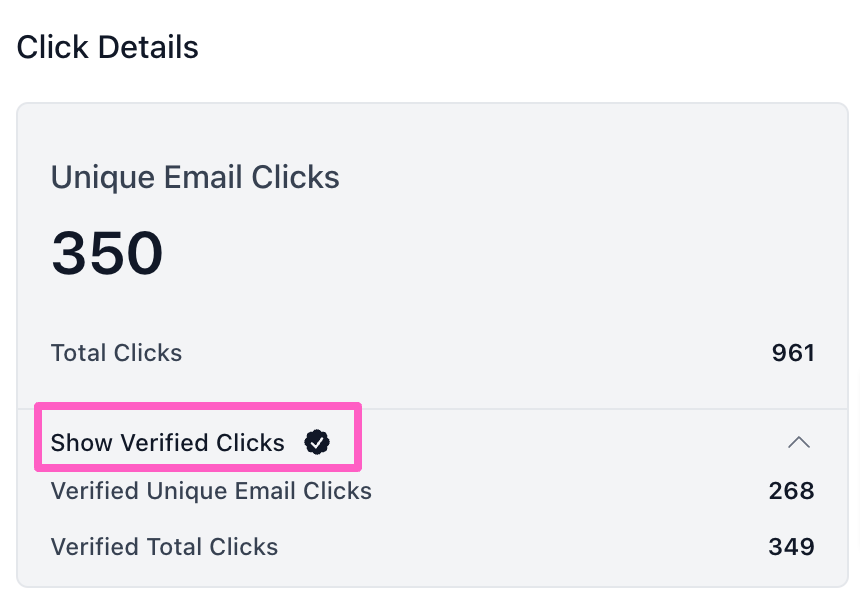
Task: Click the "Click Details" section heading
Action: pyautogui.click(x=107, y=47)
